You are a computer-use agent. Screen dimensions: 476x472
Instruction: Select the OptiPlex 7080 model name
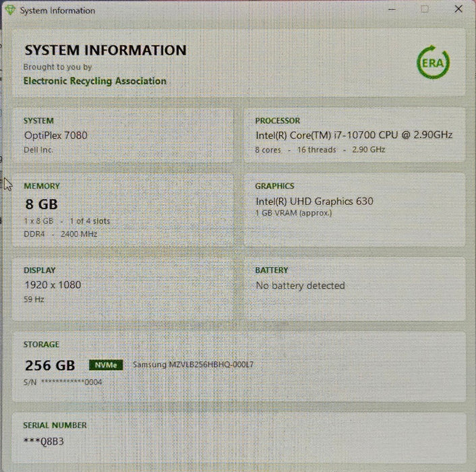56,135
